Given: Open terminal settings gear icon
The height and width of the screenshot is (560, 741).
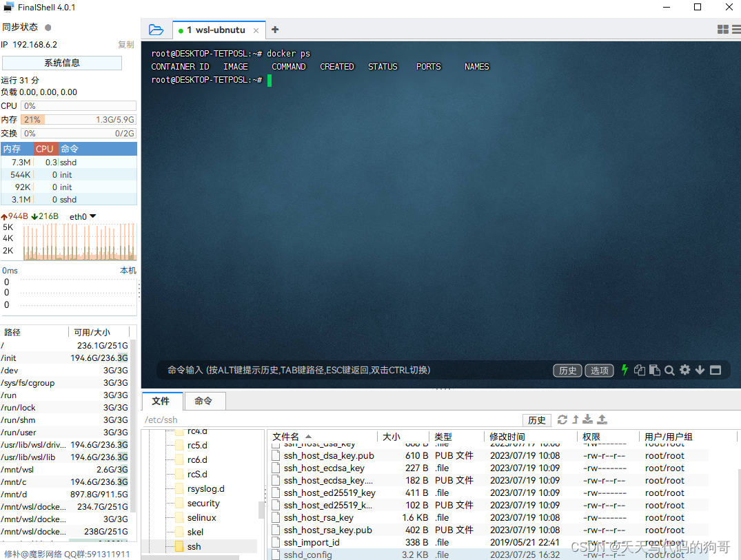Looking at the screenshot, I should [684, 370].
